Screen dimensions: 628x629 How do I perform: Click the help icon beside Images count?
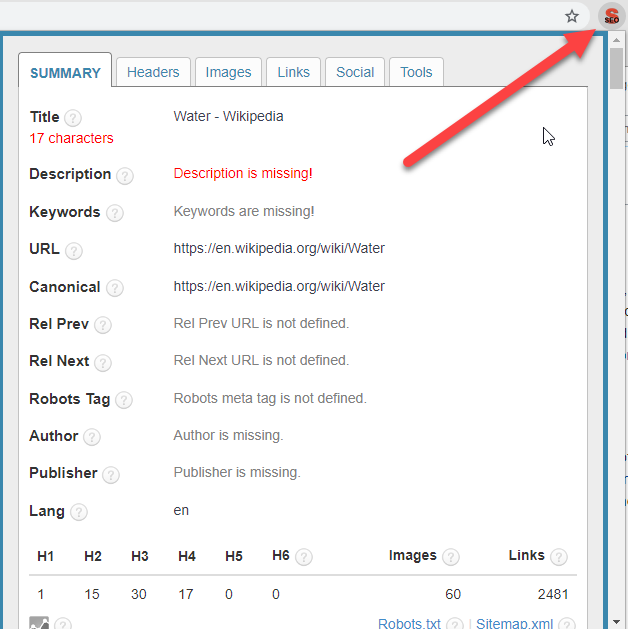pos(451,557)
